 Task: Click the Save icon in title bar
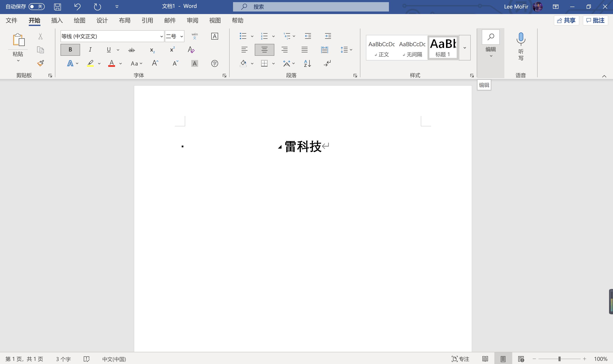[x=58, y=7]
